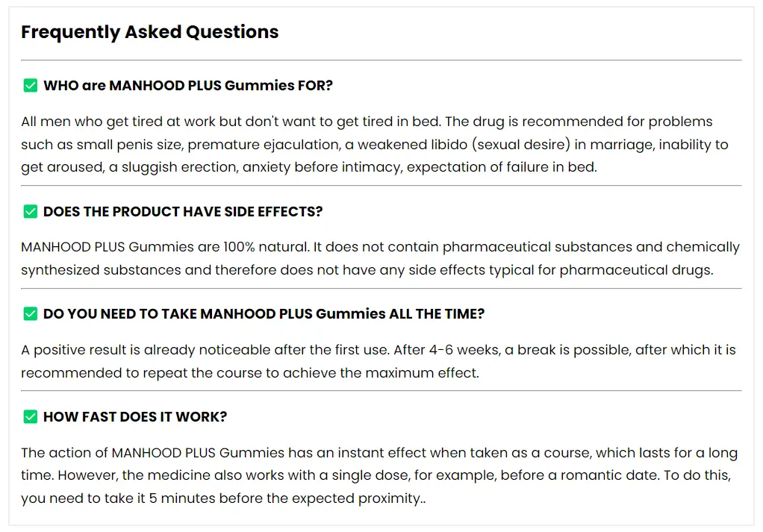Click the phrase 'premature ejaculation' in first answer
The width and height of the screenshot is (763, 532).
pos(264,145)
